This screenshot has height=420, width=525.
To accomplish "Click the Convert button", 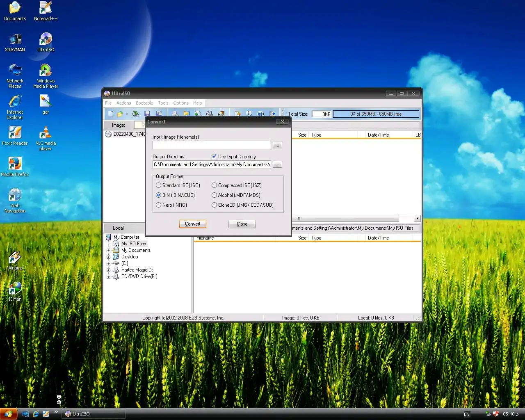I will tap(193, 224).
